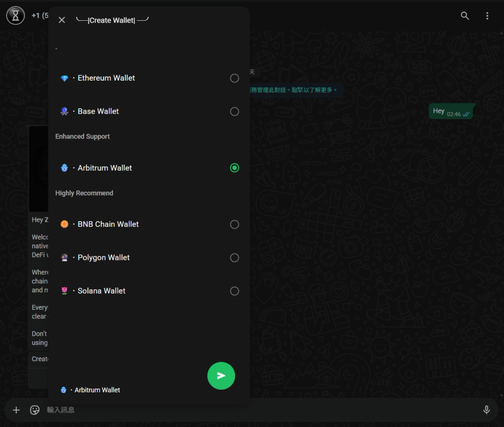The width and height of the screenshot is (504, 427).
Task: Select the Base Wallet radio button
Action: coord(234,111)
